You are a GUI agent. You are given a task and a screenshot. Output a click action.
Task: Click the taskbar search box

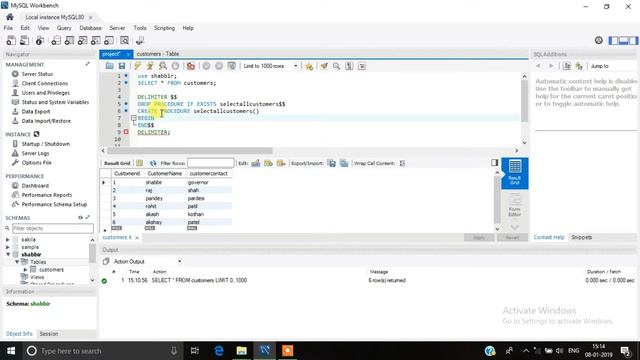click(x=102, y=351)
